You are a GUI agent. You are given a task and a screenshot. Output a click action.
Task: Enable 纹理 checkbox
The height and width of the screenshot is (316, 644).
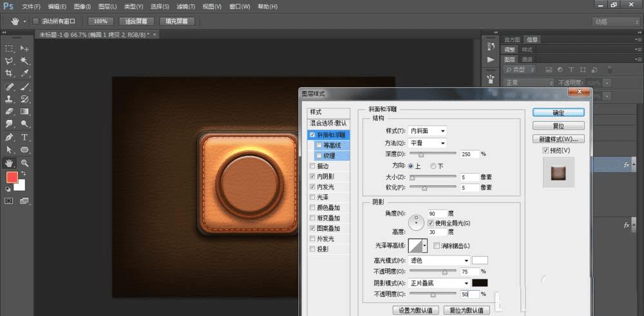(319, 155)
